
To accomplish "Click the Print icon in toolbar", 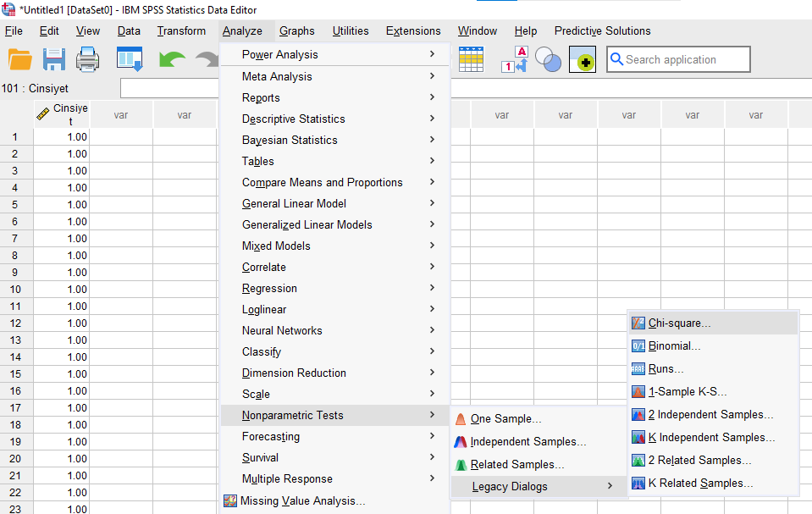I will coord(89,60).
